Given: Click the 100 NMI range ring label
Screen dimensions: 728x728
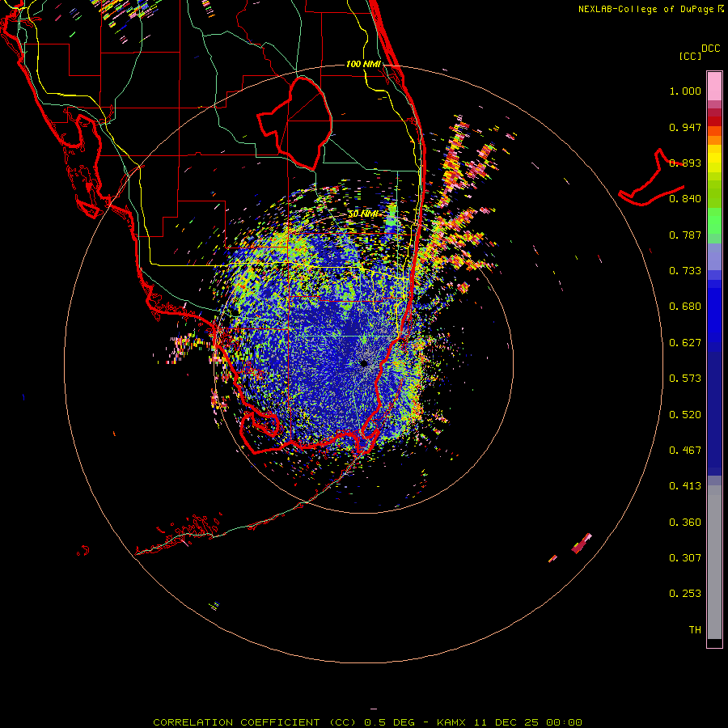Looking at the screenshot, I should pyautogui.click(x=363, y=64).
